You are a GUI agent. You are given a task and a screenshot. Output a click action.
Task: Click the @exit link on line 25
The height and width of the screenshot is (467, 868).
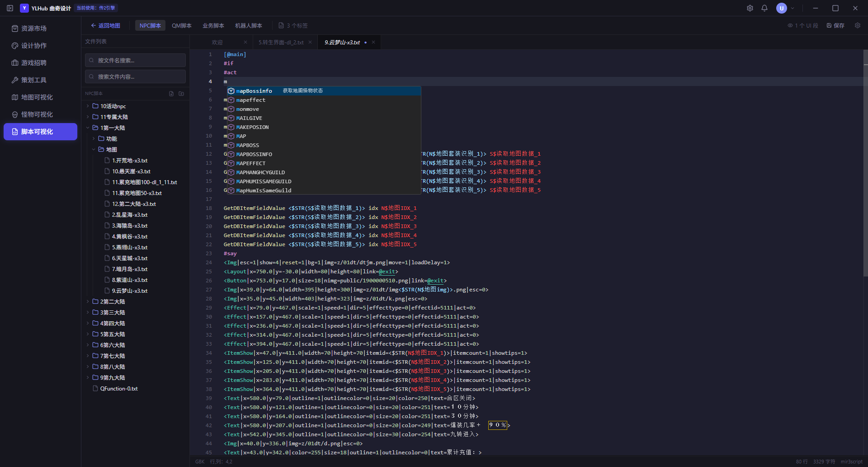(x=387, y=272)
